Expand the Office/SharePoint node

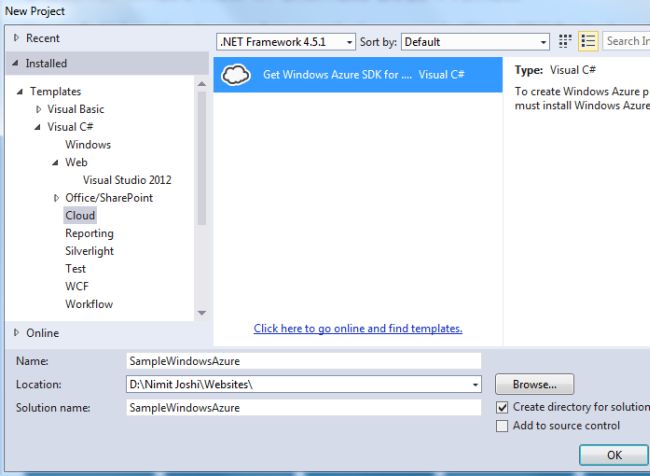point(56,198)
